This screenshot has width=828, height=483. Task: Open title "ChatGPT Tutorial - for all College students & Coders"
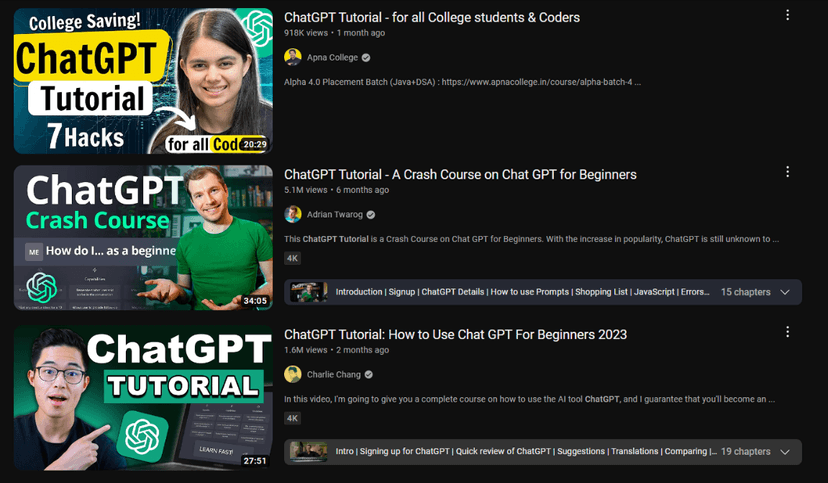coord(432,17)
